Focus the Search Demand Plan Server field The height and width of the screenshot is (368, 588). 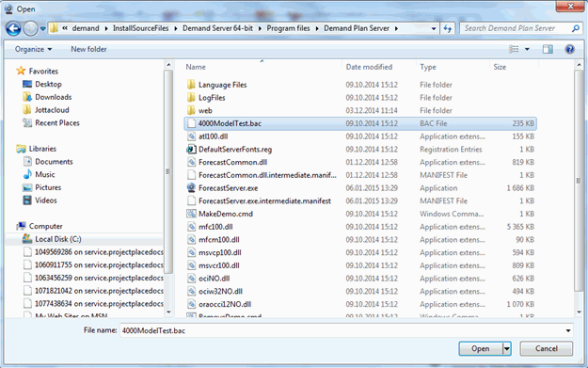click(515, 28)
